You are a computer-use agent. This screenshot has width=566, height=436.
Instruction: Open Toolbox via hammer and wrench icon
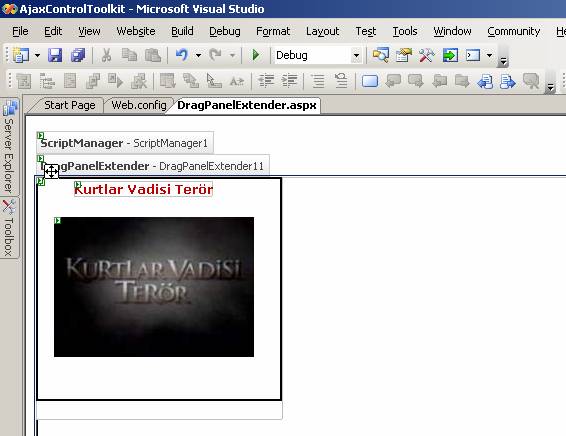427,55
